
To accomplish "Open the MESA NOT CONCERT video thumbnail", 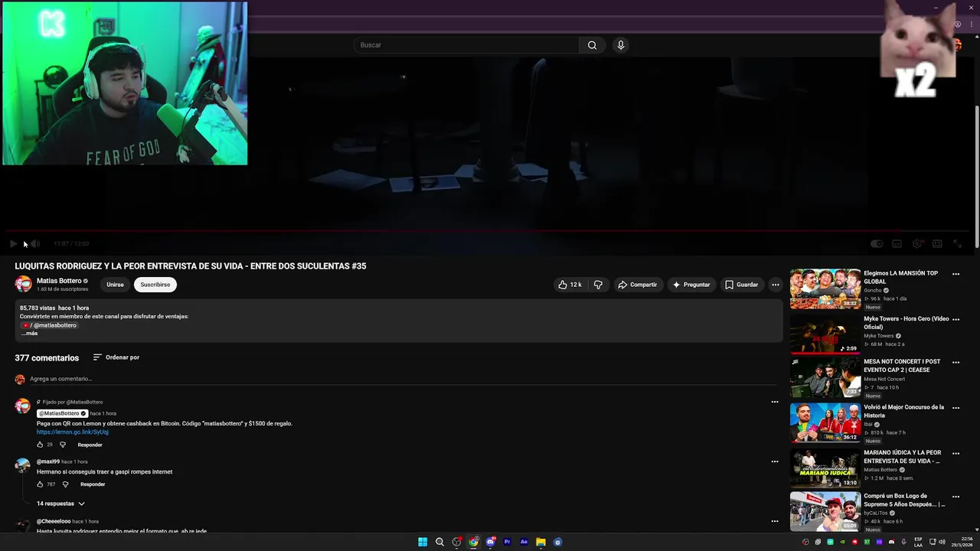I will (x=825, y=378).
